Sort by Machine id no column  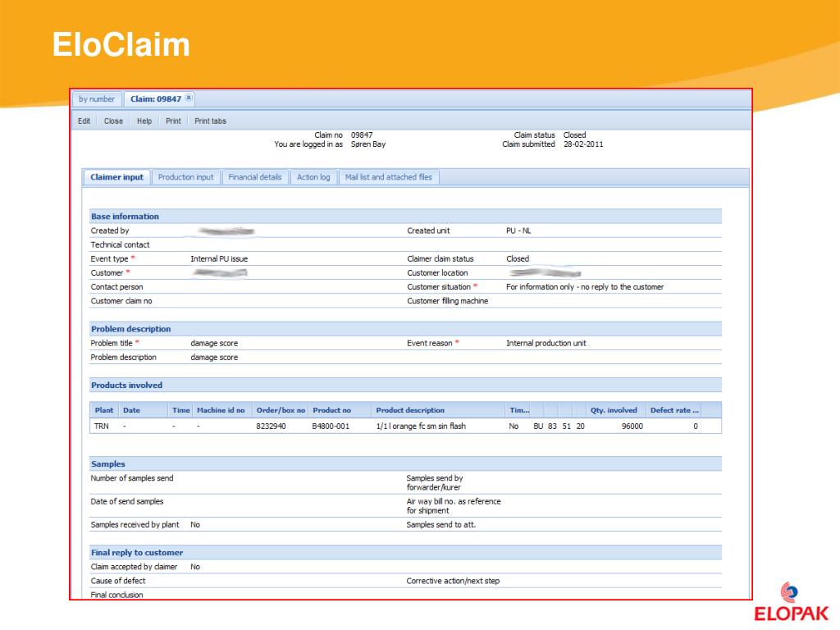click(x=221, y=410)
